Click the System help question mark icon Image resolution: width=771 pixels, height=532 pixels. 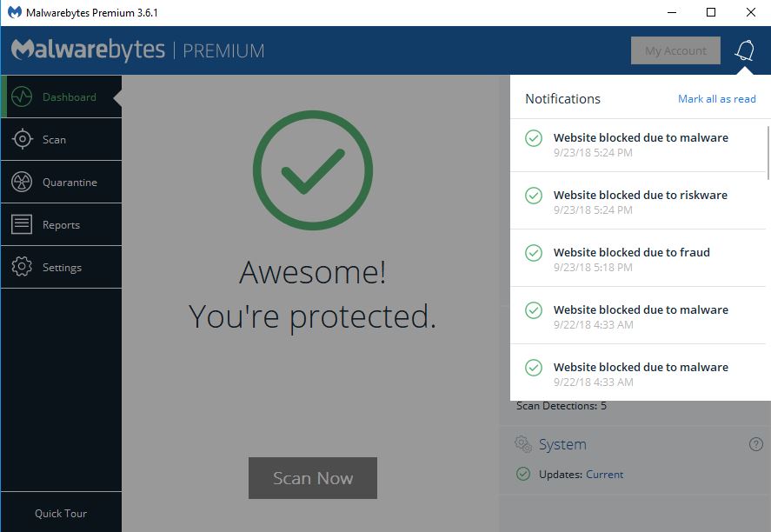point(755,444)
